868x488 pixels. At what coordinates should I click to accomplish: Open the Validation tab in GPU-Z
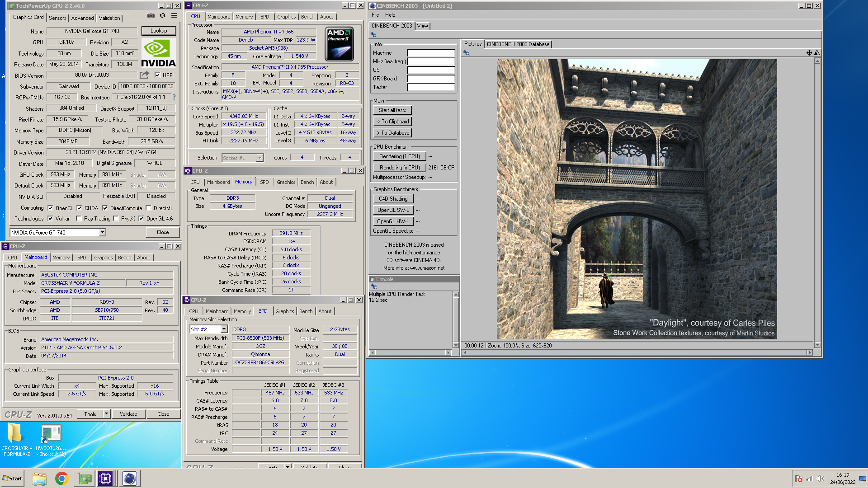pos(109,18)
